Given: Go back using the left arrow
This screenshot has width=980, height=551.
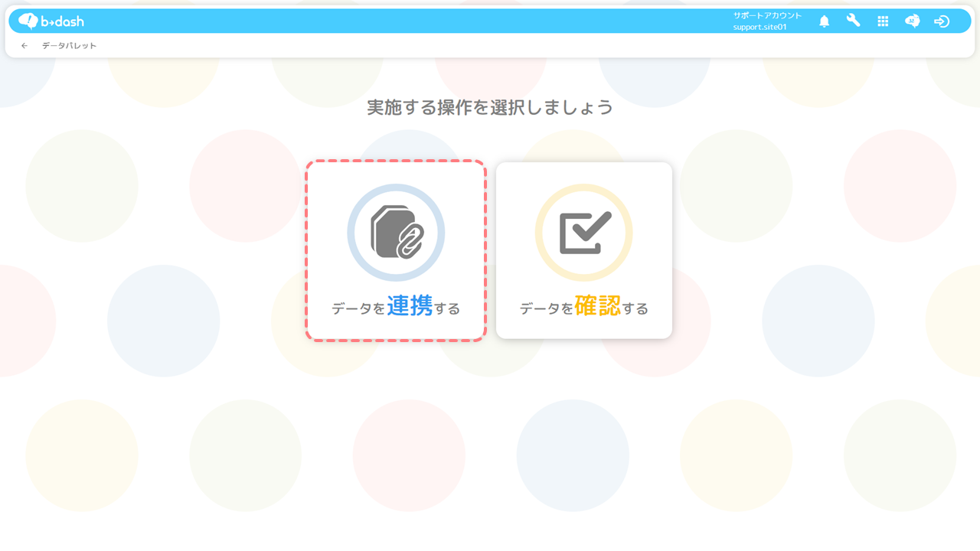Looking at the screenshot, I should click(x=24, y=46).
